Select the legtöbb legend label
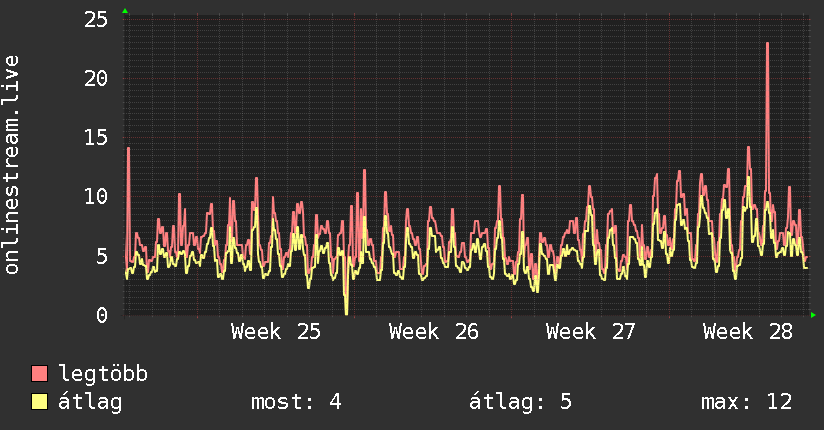The width and height of the screenshot is (824, 430). (103, 374)
